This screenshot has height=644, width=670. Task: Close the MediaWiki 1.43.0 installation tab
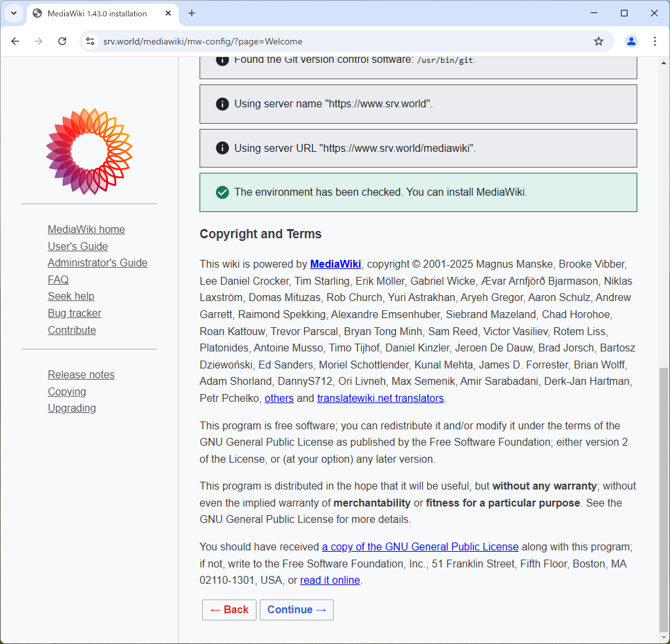tap(168, 13)
